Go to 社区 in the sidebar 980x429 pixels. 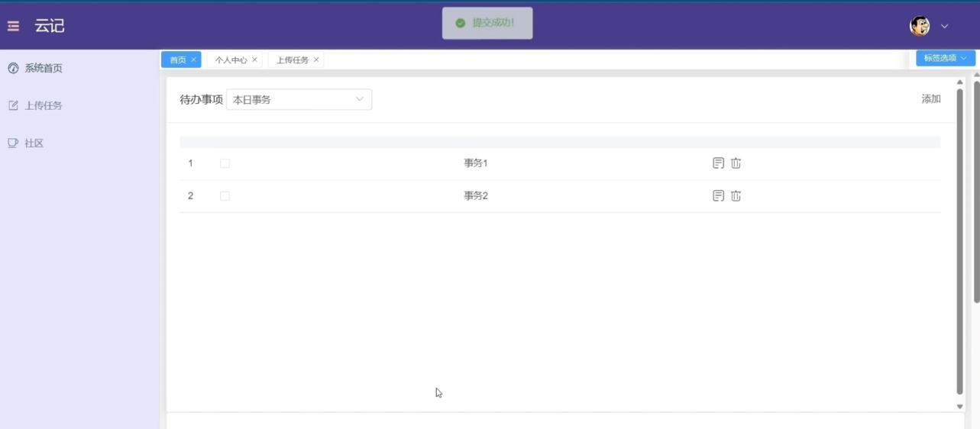click(x=34, y=144)
